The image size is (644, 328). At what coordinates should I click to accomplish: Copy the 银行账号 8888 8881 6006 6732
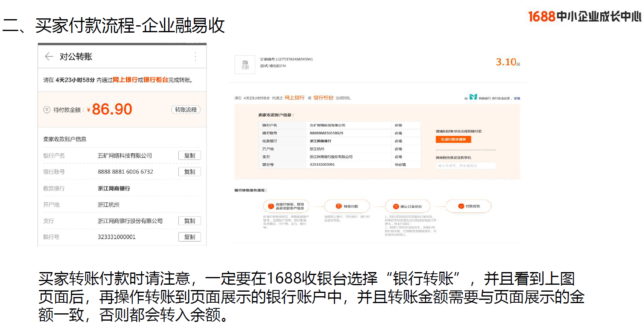coord(189,172)
